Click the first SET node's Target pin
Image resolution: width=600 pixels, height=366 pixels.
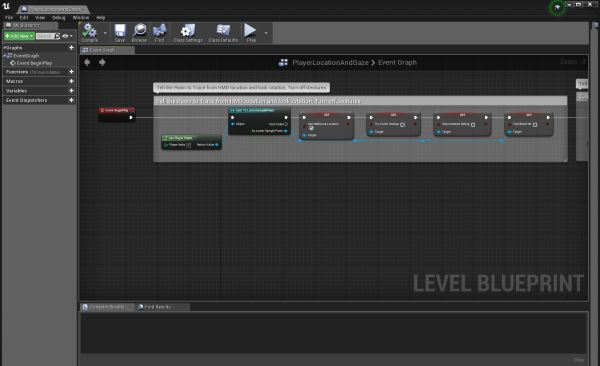[x=305, y=135]
